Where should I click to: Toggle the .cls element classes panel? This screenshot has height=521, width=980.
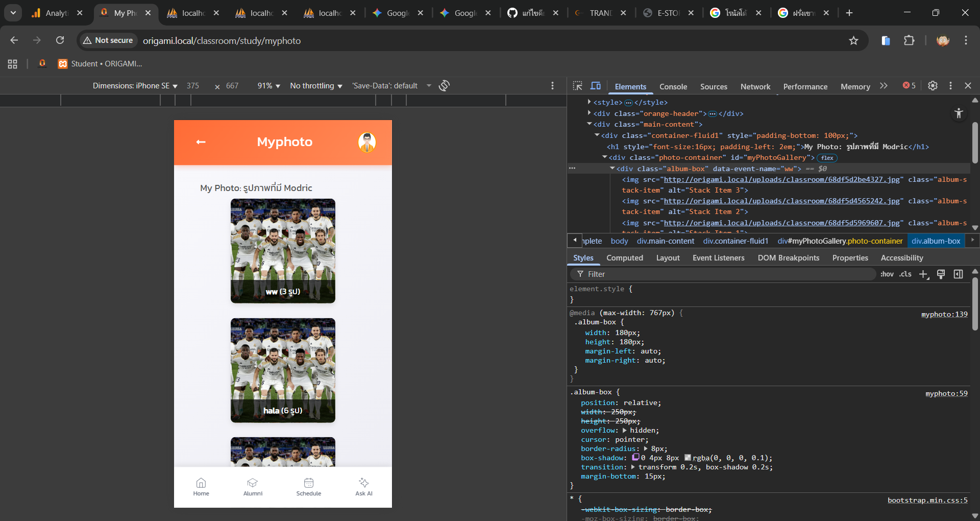coord(905,274)
